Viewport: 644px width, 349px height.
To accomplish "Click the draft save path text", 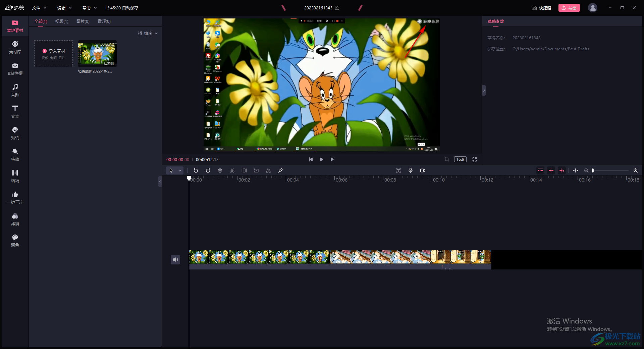I will point(551,49).
